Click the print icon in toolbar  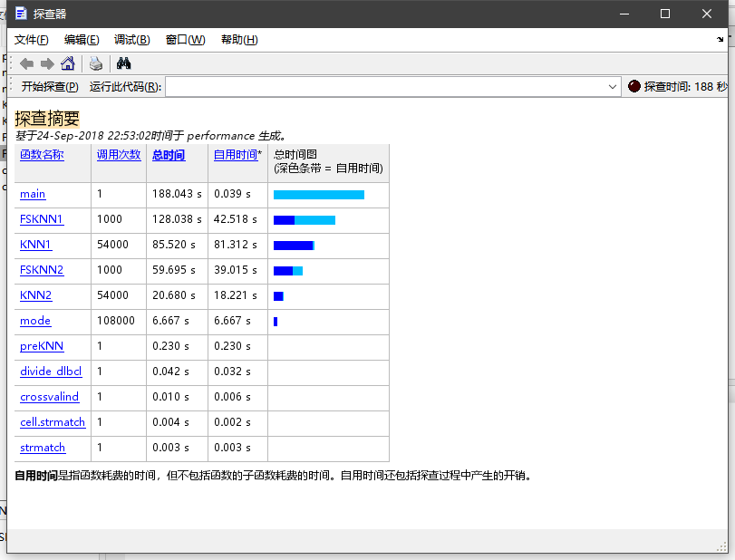click(x=96, y=63)
